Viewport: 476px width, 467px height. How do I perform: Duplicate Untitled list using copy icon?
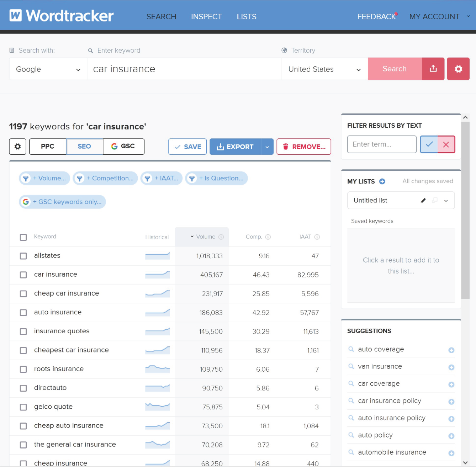point(435,200)
